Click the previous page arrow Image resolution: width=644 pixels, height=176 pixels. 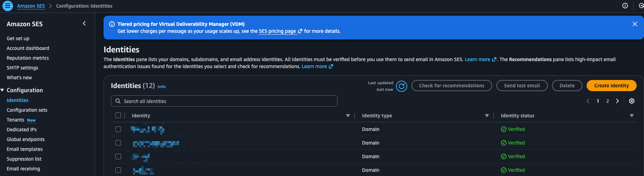coord(588,101)
